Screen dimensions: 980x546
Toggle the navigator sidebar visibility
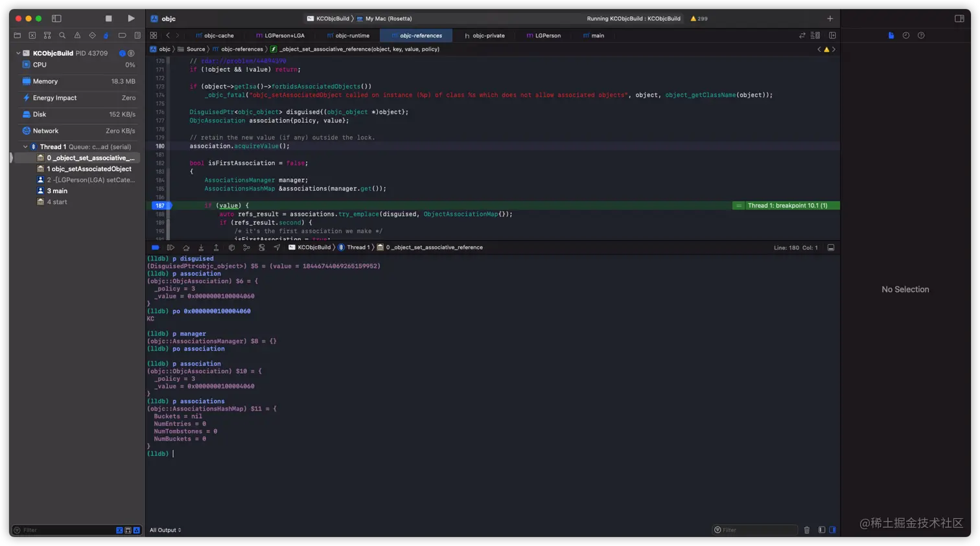(56, 19)
